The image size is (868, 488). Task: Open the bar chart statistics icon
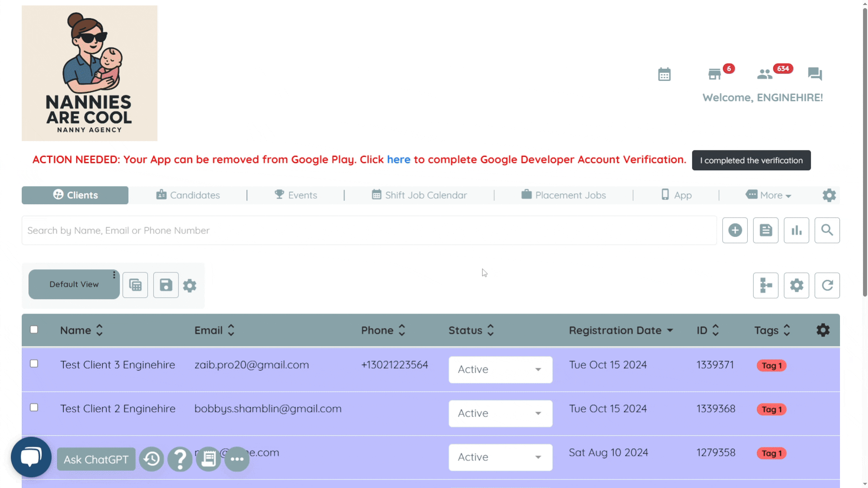(797, 230)
